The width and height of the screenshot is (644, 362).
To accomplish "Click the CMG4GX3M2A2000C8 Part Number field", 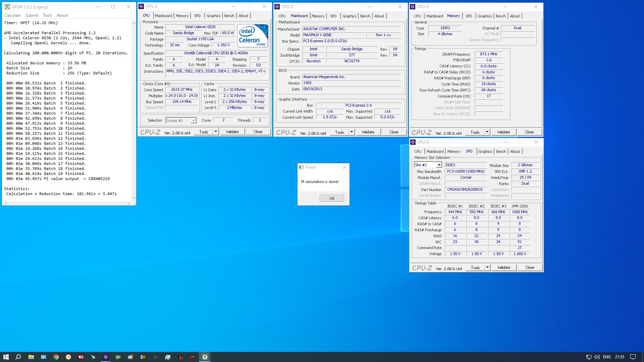I will coord(466,190).
